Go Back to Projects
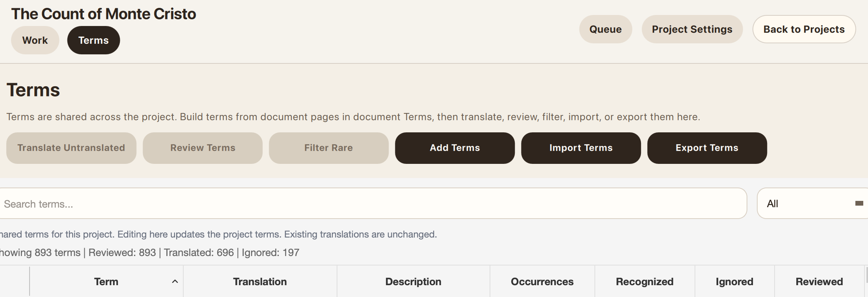868x297 pixels. 804,29
